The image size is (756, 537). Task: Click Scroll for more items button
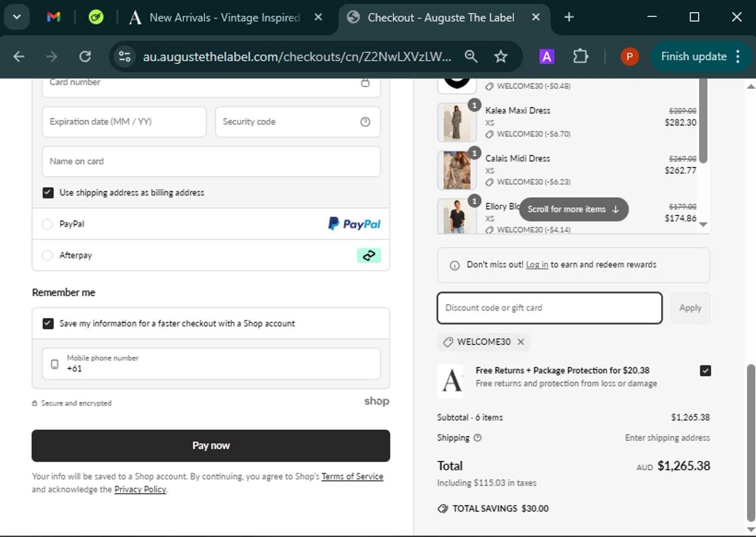point(574,210)
